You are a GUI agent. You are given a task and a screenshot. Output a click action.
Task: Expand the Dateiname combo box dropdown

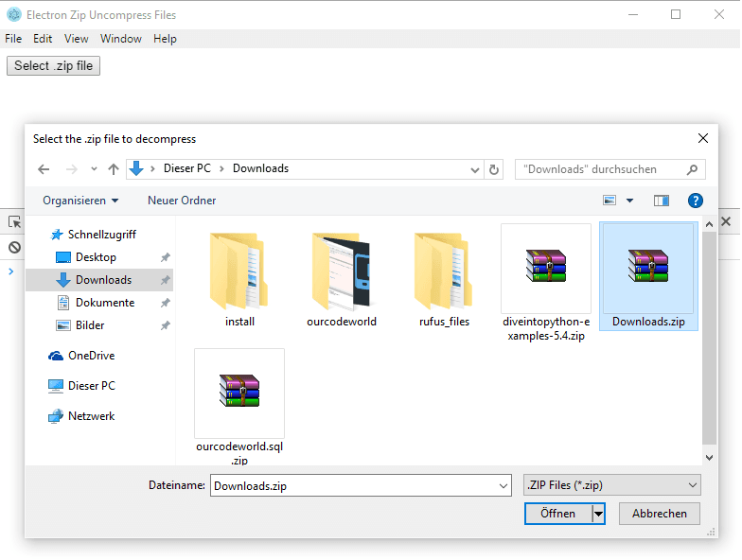tap(503, 485)
